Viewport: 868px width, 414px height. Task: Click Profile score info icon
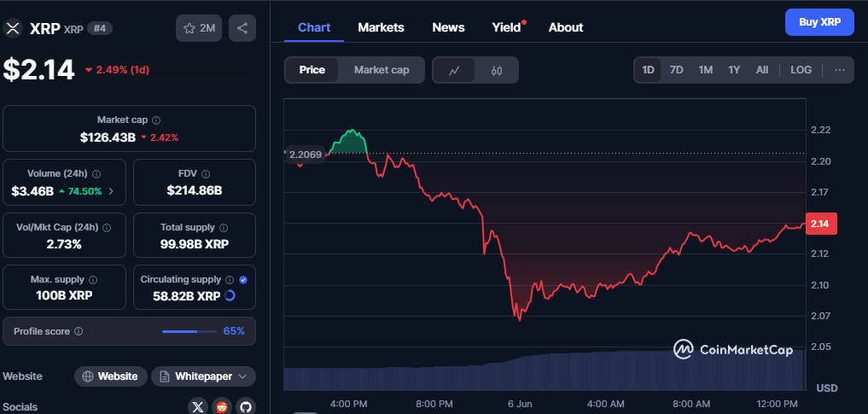79,331
